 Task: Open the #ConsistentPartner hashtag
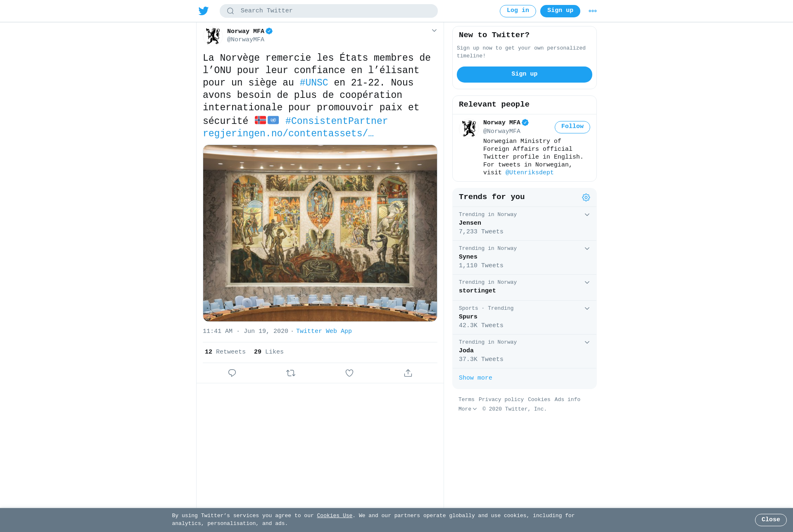tap(337, 121)
